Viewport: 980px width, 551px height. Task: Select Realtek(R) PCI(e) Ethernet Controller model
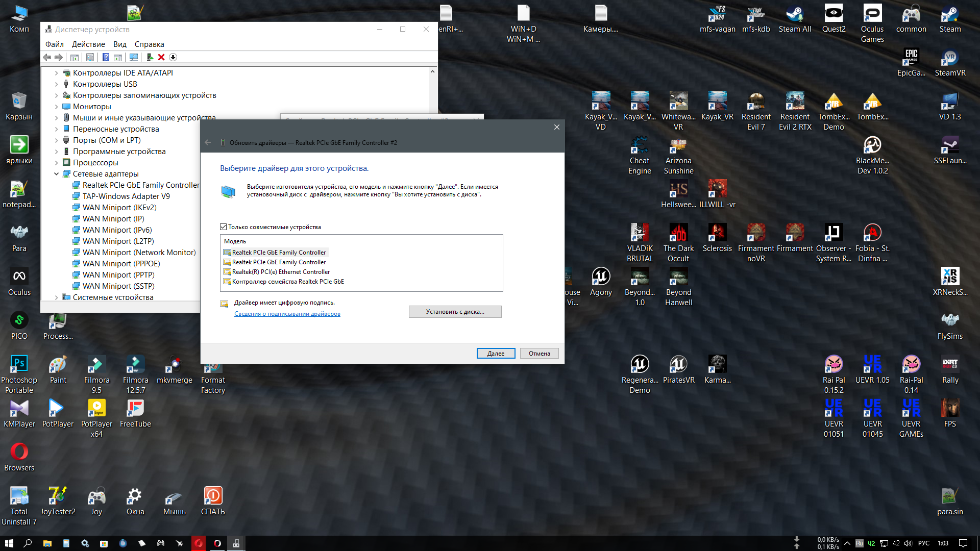(281, 272)
